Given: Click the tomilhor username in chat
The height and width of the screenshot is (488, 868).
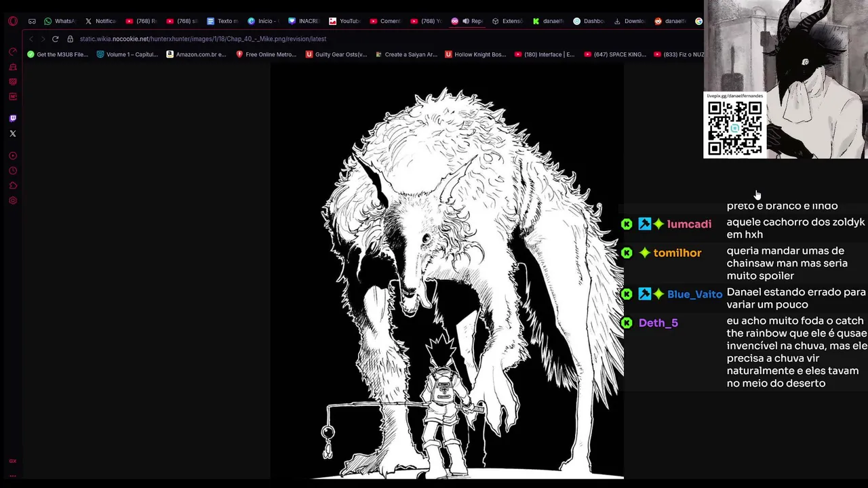Looking at the screenshot, I should [677, 253].
